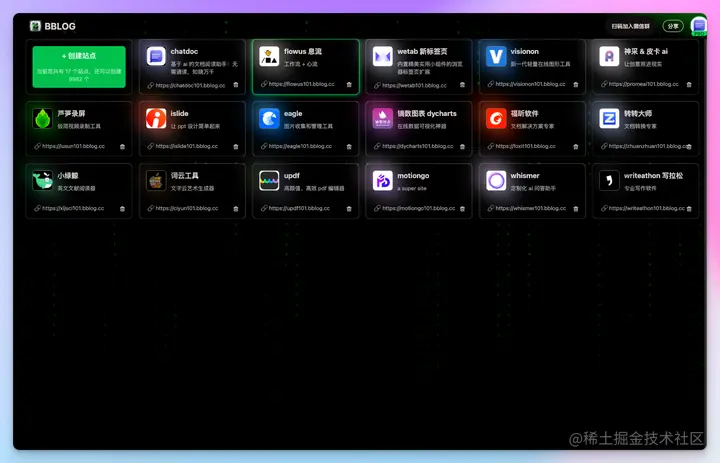Click the writeathon icon

609,181
